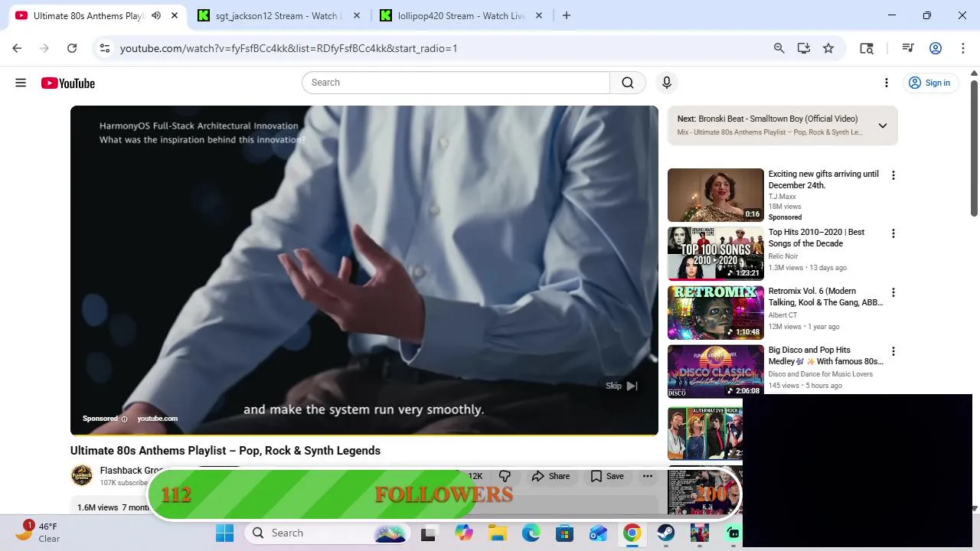Open options menu for Retromix Vol. 6 video
The height and width of the screenshot is (551, 980).
(x=893, y=292)
